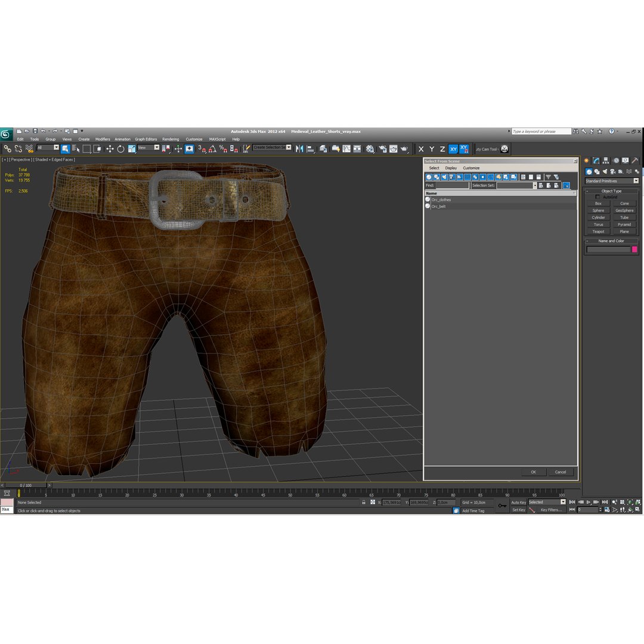644x644 pixels.
Task: Click the Save File icon in quick access toolbar
Action: [x=35, y=131]
